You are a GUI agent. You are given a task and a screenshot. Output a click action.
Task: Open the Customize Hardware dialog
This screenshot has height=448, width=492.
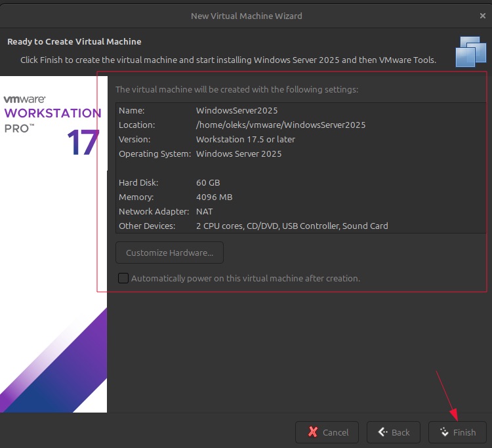[x=169, y=253]
